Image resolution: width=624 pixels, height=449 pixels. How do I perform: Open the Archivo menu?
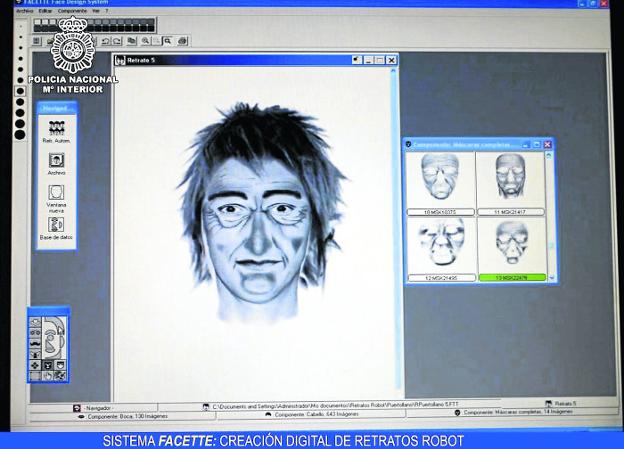(24, 11)
